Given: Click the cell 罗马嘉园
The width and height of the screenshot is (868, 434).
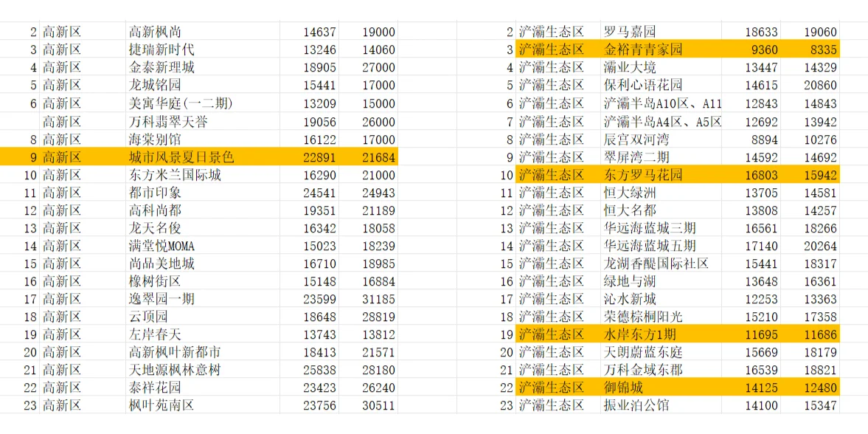Looking at the screenshot, I should (x=661, y=32).
